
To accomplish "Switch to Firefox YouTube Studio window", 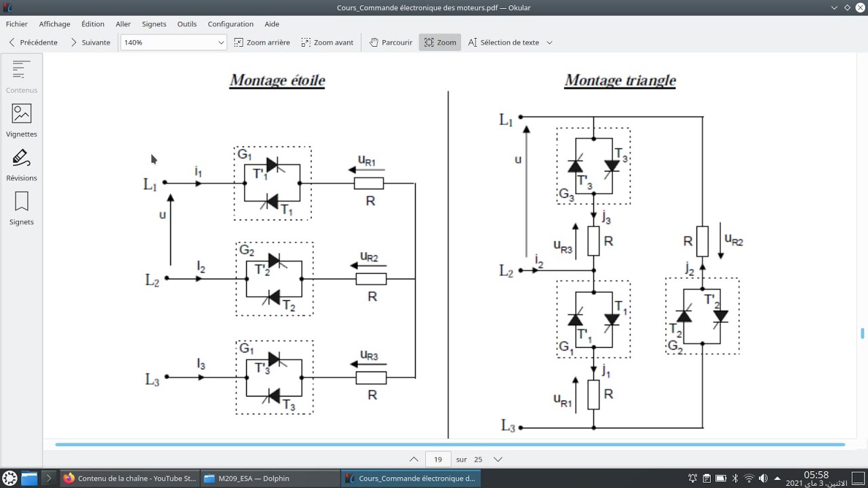I will [x=130, y=478].
